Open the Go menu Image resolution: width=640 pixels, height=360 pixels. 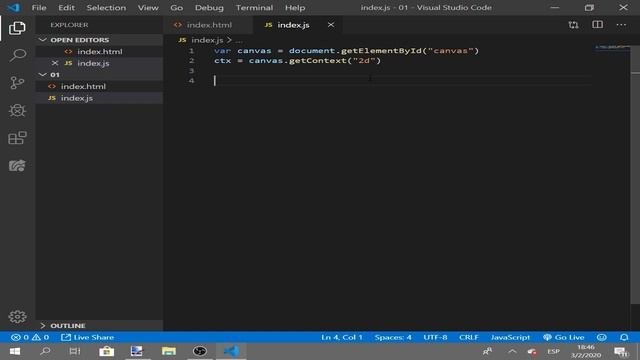coord(176,8)
